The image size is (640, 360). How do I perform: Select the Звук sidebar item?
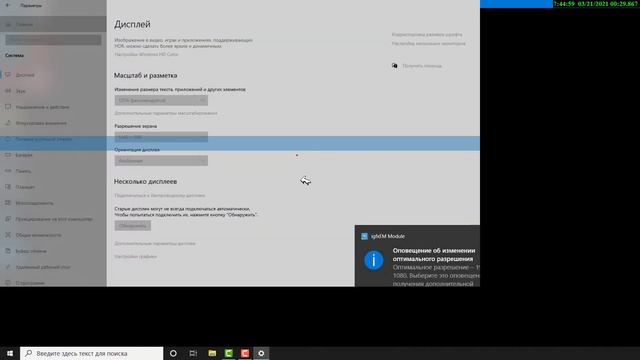(x=53, y=91)
